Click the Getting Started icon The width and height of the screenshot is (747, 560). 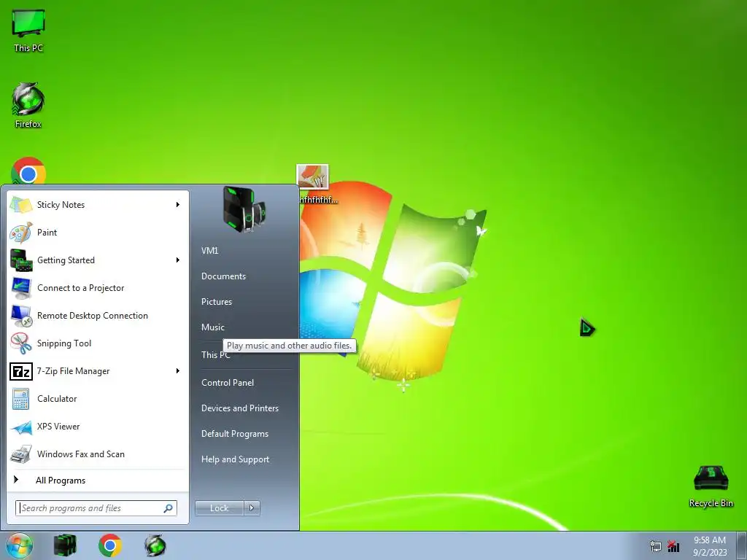click(x=21, y=260)
